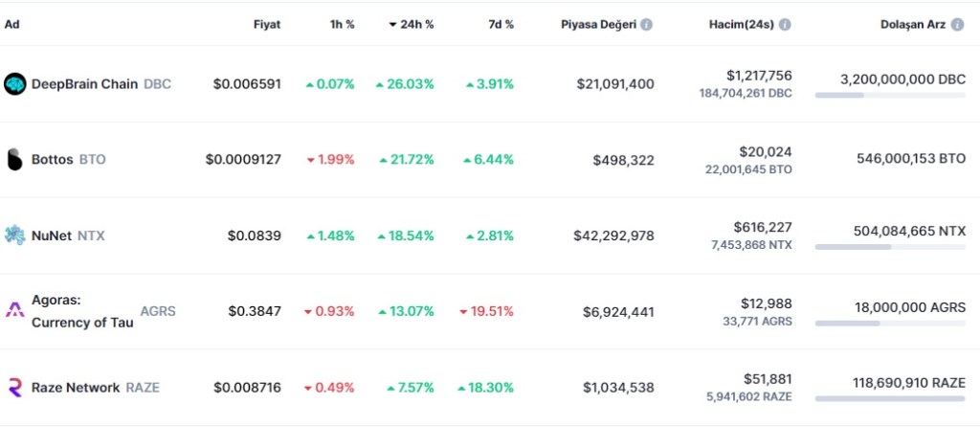Click the DeepBrain Chain circulating supply bar
Screen dimensions: 980x427
[890, 95]
